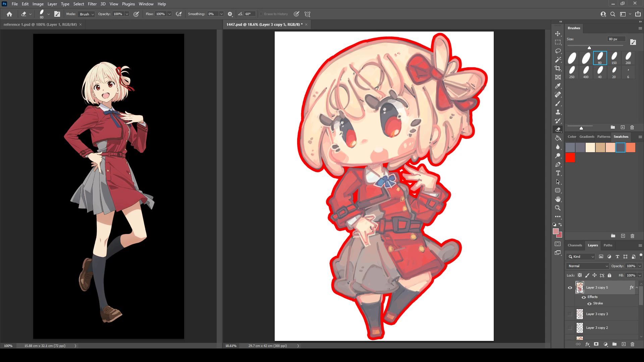
Task: Collapse Layer 3 copy 5 effects arrow
Action: [x=637, y=288]
